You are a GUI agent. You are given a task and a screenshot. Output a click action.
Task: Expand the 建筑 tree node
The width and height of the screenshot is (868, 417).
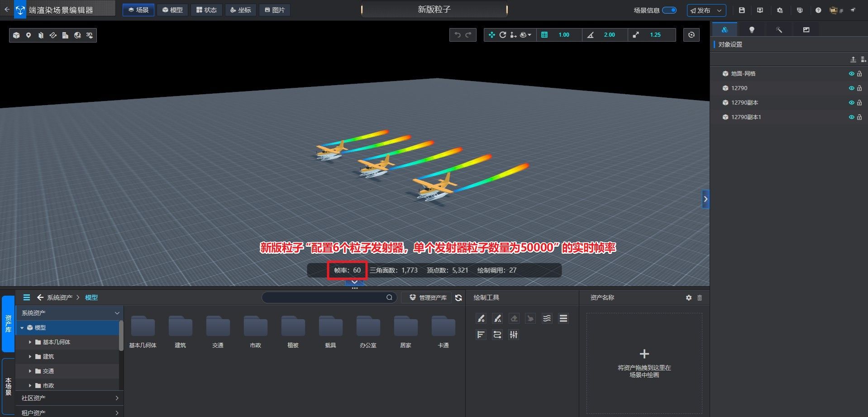point(30,356)
